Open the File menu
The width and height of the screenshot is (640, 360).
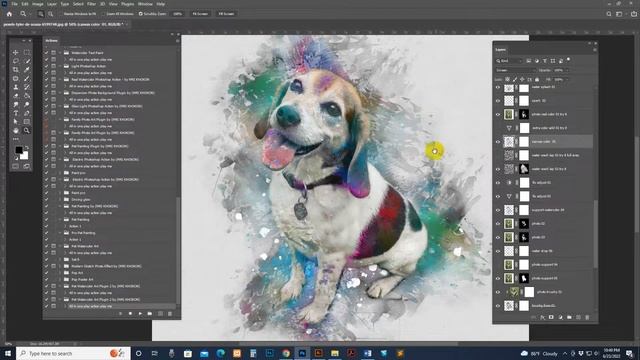(14, 4)
